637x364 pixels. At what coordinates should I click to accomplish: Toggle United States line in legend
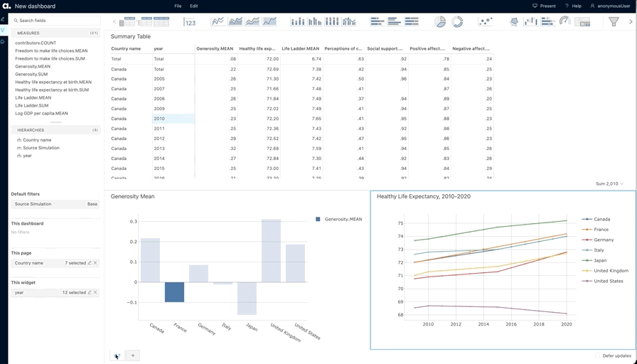coord(602,281)
